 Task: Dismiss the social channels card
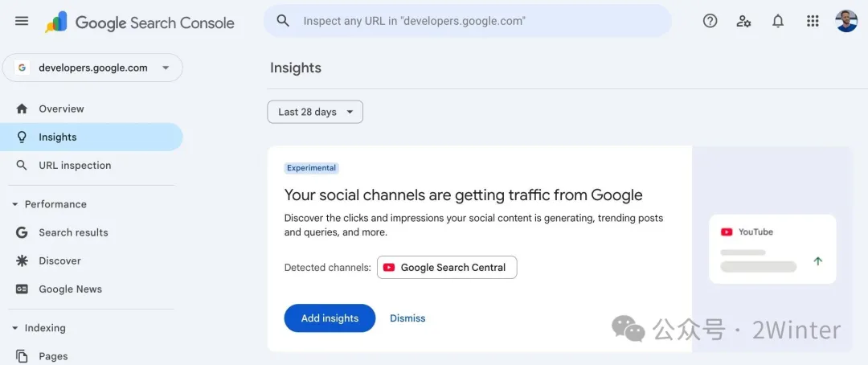tap(407, 318)
